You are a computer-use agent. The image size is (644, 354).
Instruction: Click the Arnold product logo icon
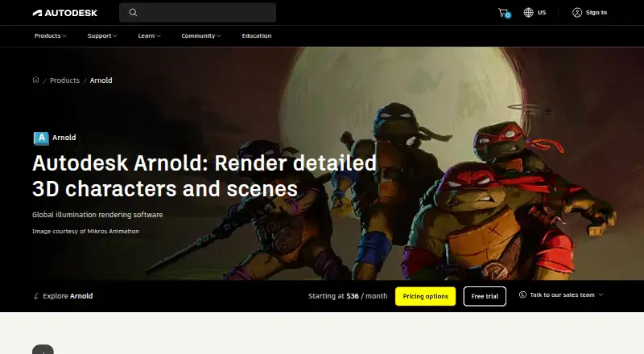tap(41, 138)
